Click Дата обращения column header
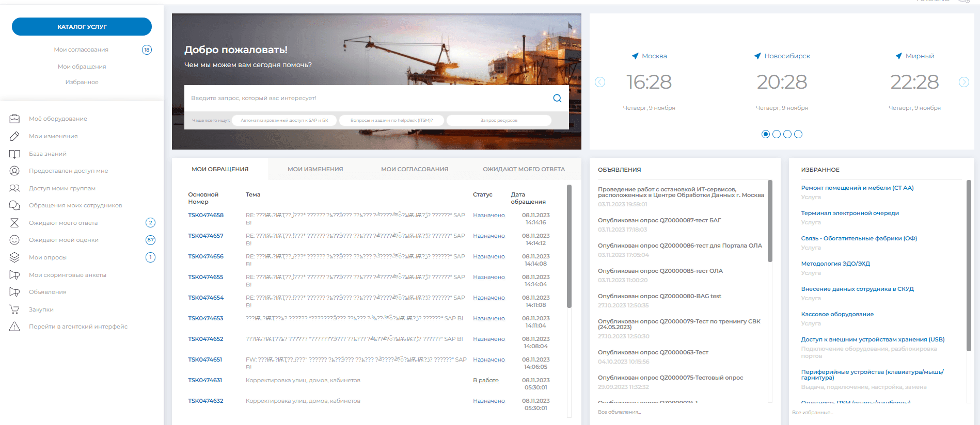The width and height of the screenshot is (980, 425). (528, 198)
